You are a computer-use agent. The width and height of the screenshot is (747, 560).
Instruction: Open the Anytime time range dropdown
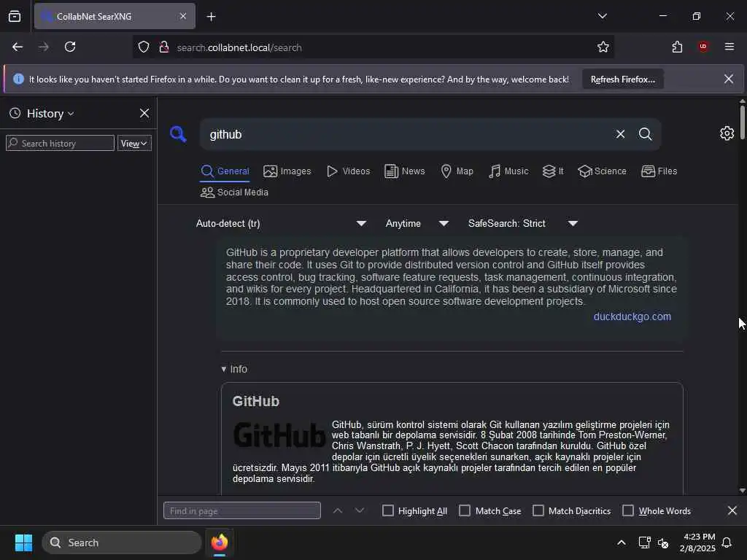pos(417,223)
